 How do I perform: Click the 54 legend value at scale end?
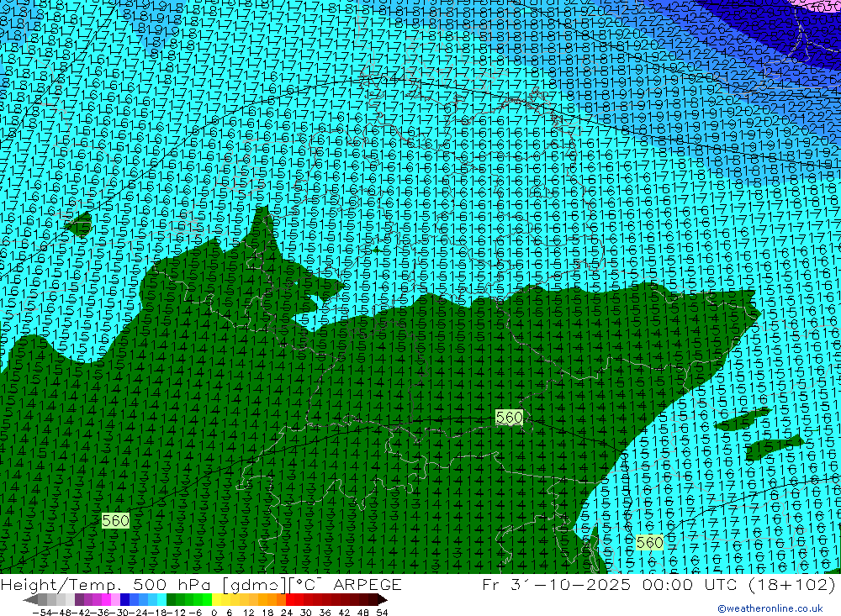(382, 613)
